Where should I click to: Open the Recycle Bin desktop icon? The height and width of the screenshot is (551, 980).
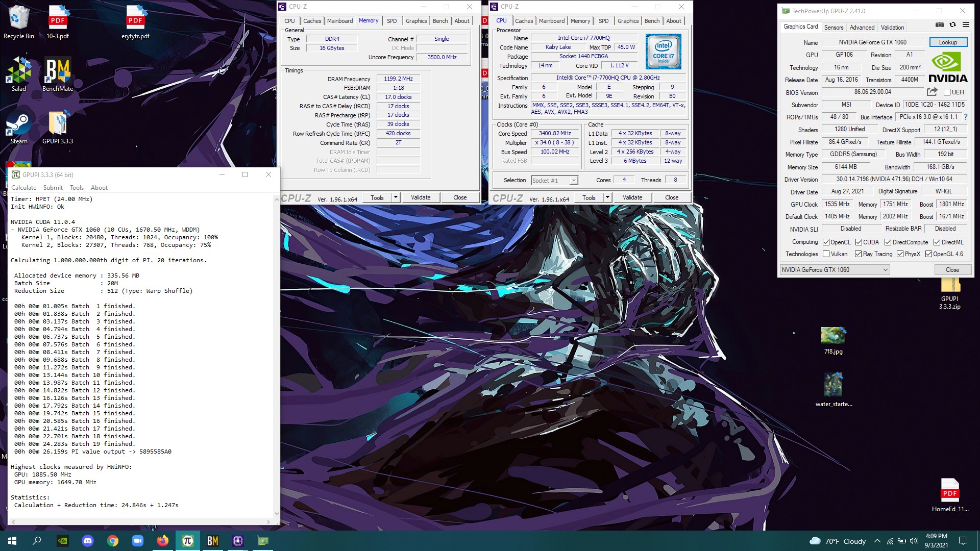point(18,22)
